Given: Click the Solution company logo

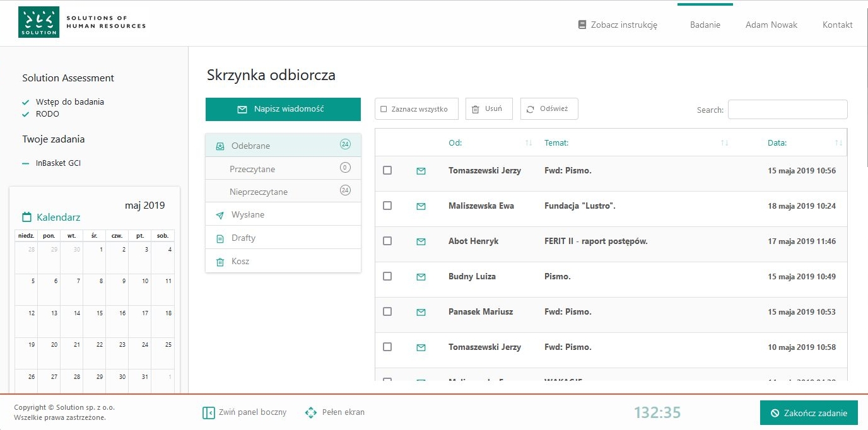Looking at the screenshot, I should click(x=39, y=23).
